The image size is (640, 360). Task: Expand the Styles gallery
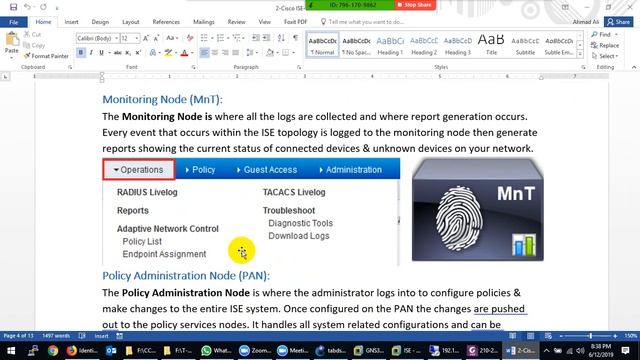[x=580, y=54]
